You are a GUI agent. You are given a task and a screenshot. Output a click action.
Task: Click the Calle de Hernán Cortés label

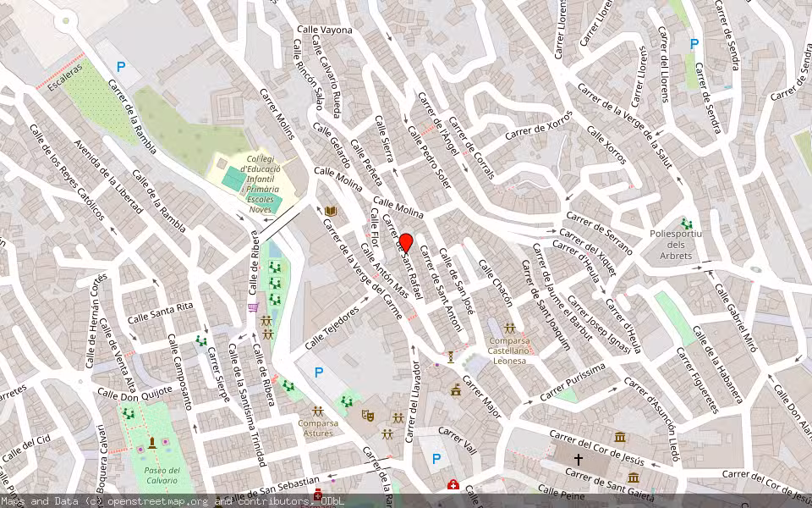(x=96, y=320)
